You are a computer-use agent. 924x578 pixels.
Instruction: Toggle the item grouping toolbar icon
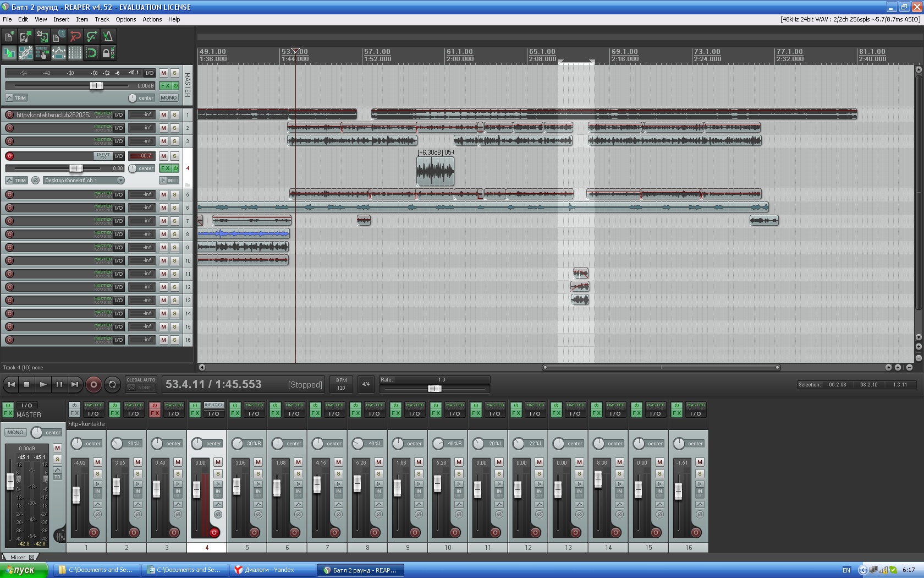[26, 53]
